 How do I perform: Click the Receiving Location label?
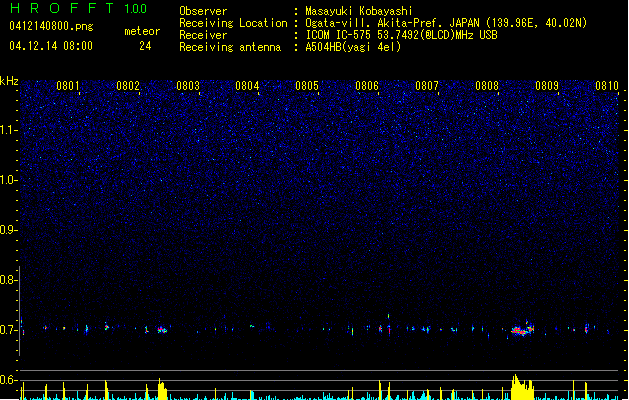(x=233, y=23)
